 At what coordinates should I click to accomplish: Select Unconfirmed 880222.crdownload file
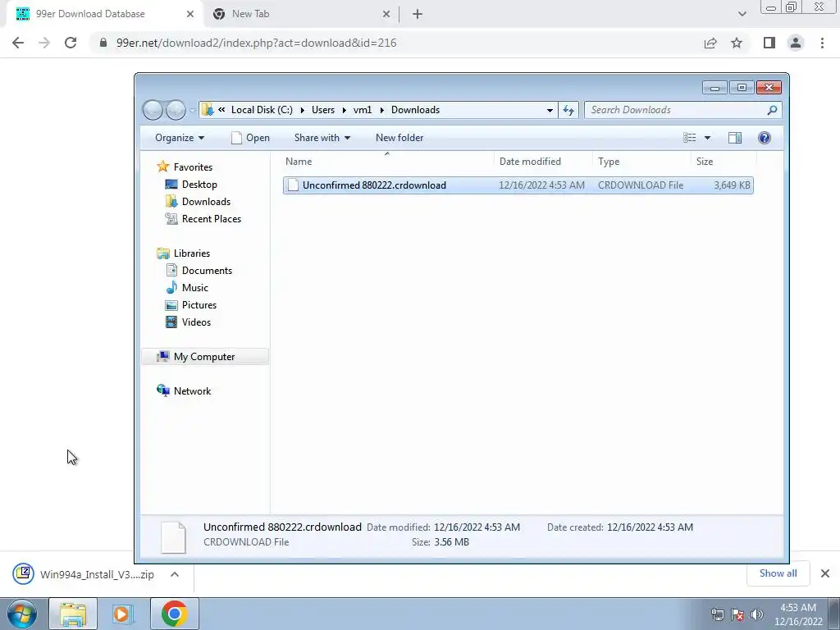tap(518, 185)
